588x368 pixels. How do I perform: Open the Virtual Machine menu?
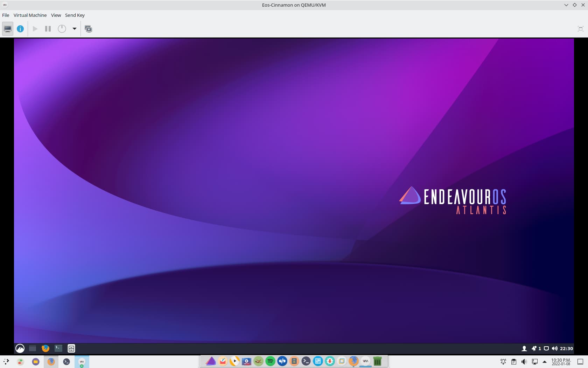30,15
